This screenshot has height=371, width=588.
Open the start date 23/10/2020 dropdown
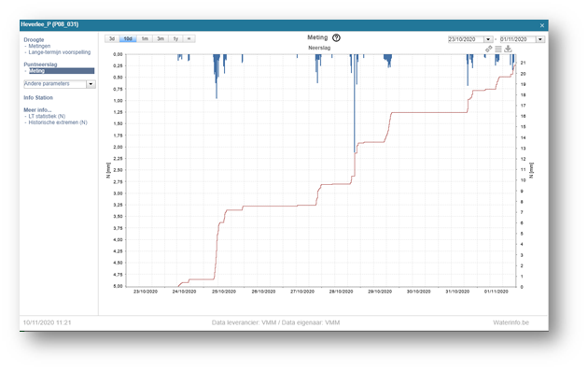pyautogui.click(x=488, y=39)
